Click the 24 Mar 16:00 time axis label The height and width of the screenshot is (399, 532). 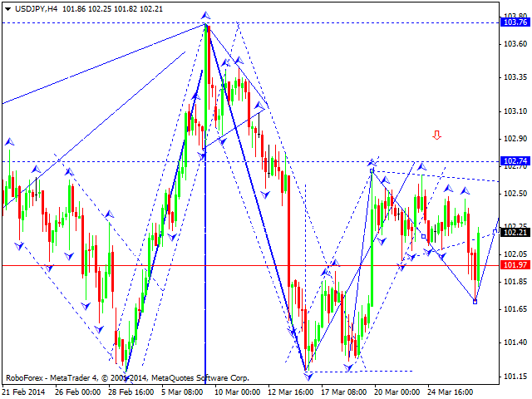451,392
